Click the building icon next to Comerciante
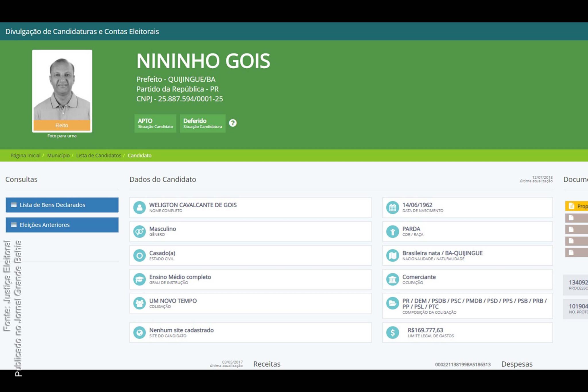Screen dimensions: 588x392 coord(392,279)
